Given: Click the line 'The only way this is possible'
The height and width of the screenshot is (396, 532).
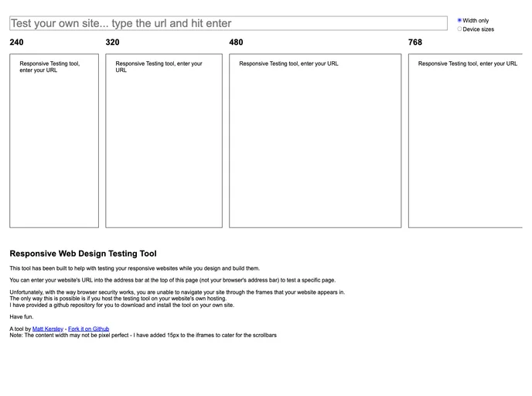Looking at the screenshot, I should [x=118, y=299].
